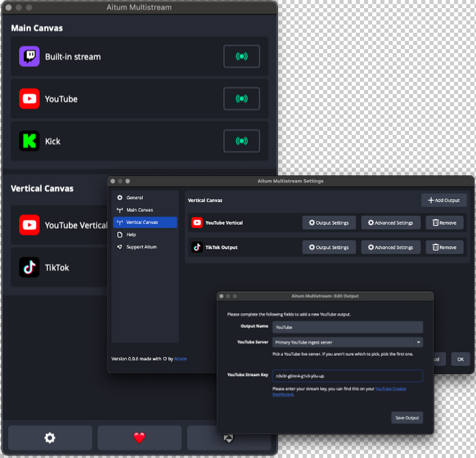Select the General settings tab

tap(135, 198)
